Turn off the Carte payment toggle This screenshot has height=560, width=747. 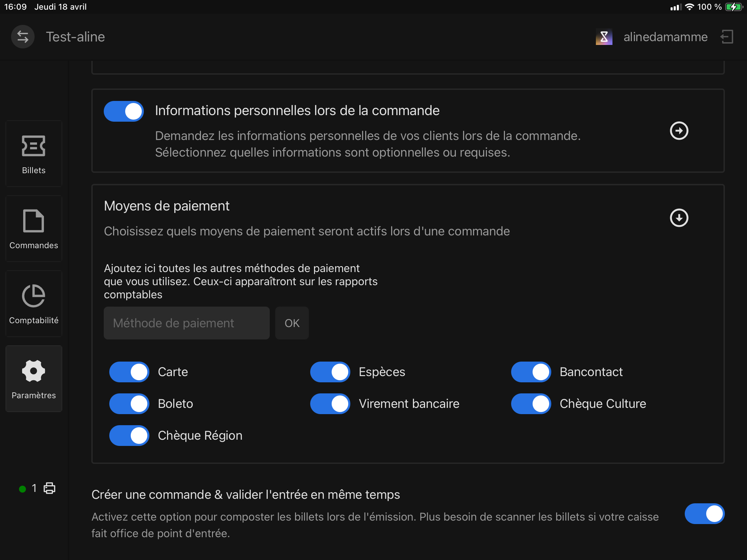coord(129,372)
